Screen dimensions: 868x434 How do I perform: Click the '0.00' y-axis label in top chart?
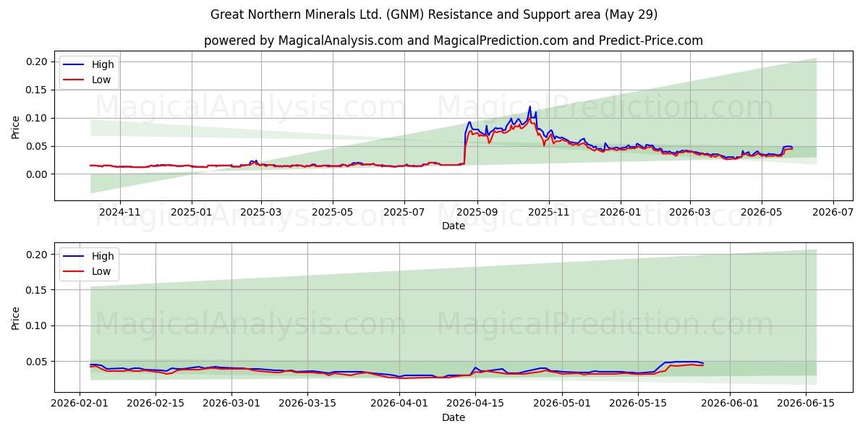(38, 174)
